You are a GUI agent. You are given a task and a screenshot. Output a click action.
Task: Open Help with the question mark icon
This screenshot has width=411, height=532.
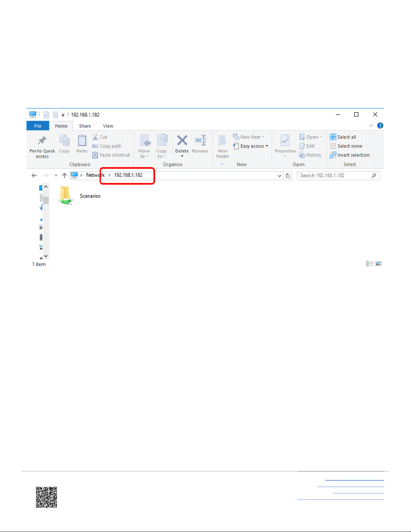380,126
